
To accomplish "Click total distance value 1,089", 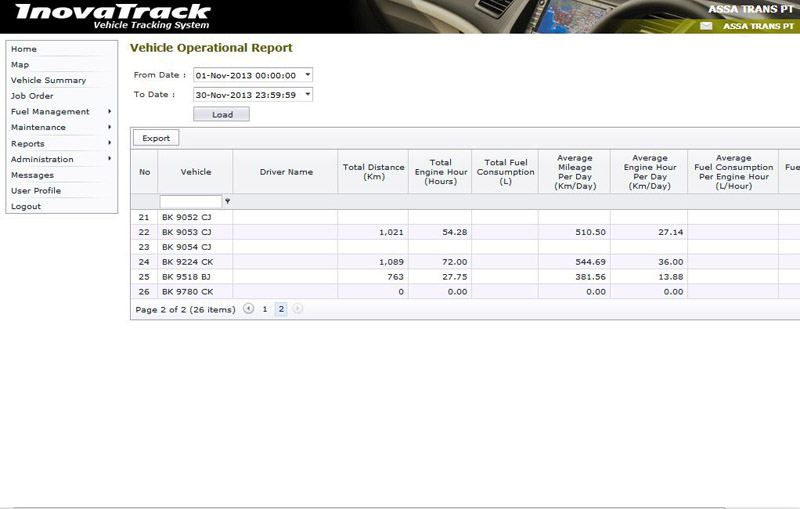I will [391, 262].
